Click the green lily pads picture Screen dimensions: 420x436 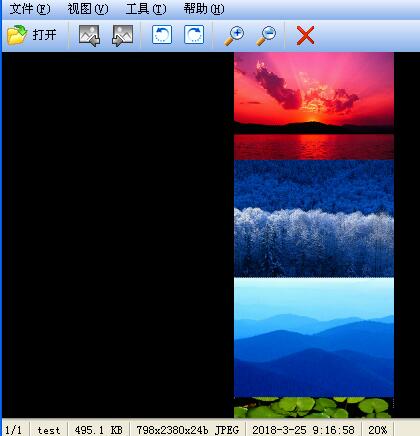click(x=314, y=407)
